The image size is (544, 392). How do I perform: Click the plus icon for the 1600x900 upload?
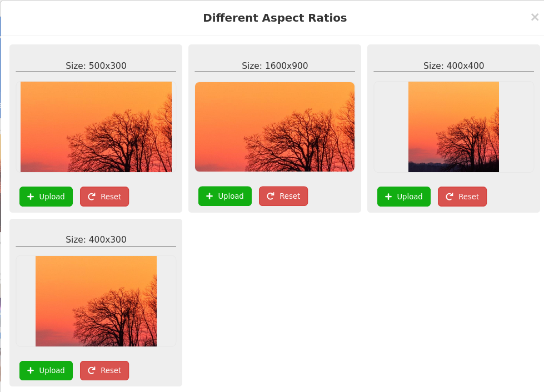[209, 196]
